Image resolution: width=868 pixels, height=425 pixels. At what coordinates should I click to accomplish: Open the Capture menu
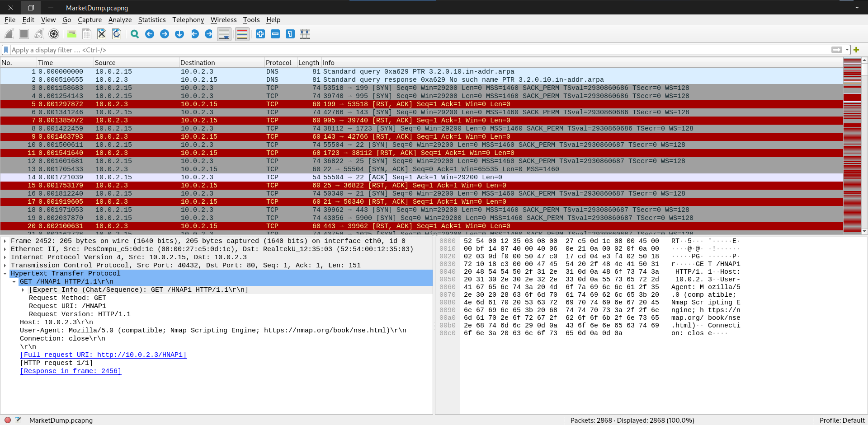90,20
